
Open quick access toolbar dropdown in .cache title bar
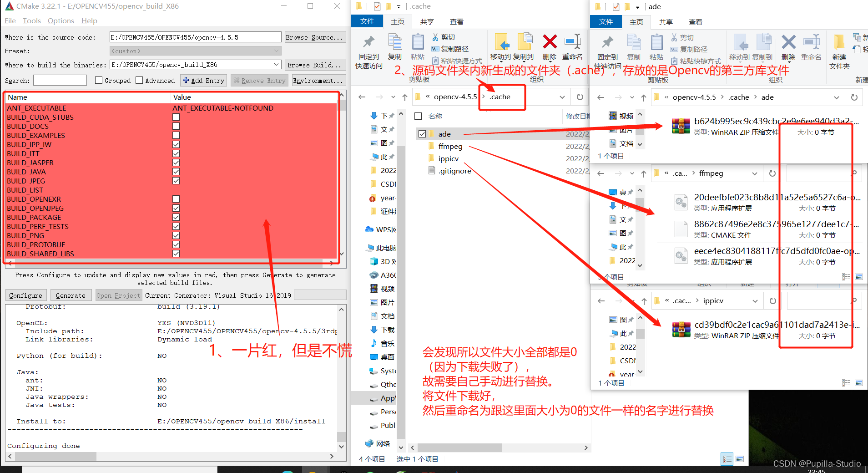[399, 6]
